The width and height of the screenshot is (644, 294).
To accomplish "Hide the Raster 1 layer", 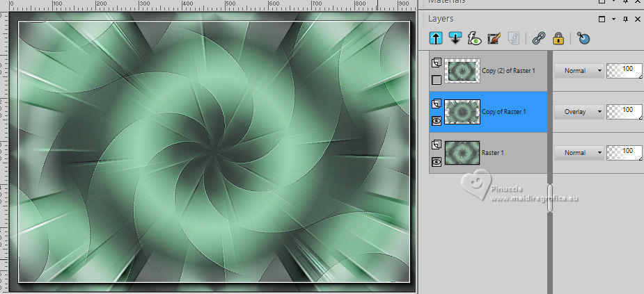I will [437, 161].
